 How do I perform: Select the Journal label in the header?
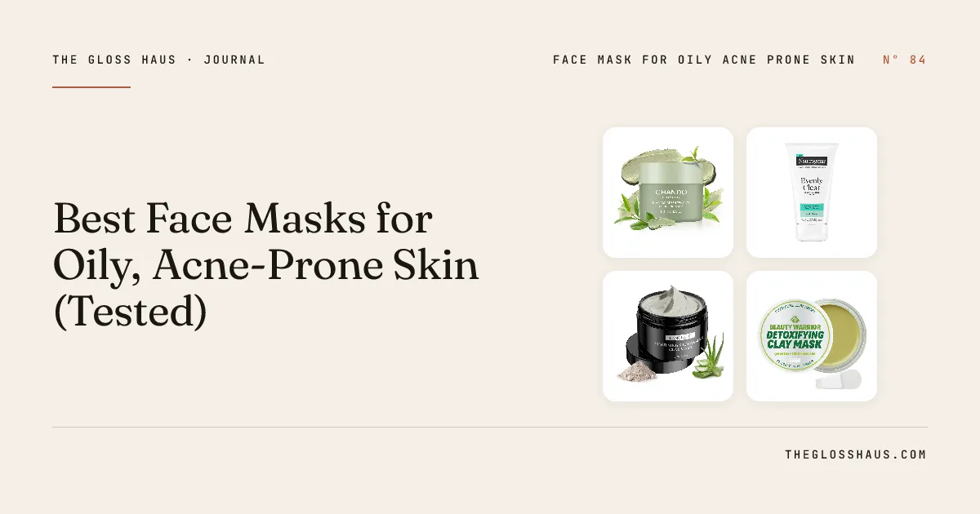(234, 60)
